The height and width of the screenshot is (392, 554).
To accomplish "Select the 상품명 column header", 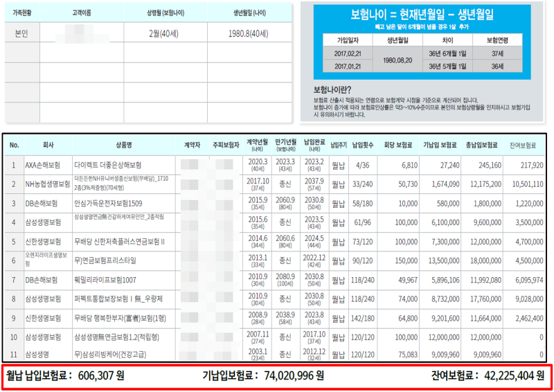I will tap(124, 145).
